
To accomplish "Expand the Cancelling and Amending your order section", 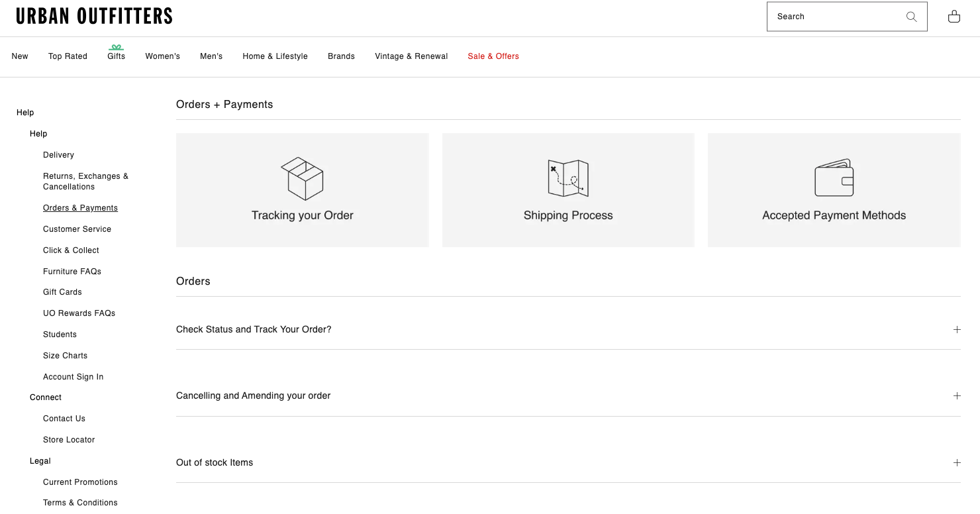I will click(957, 395).
